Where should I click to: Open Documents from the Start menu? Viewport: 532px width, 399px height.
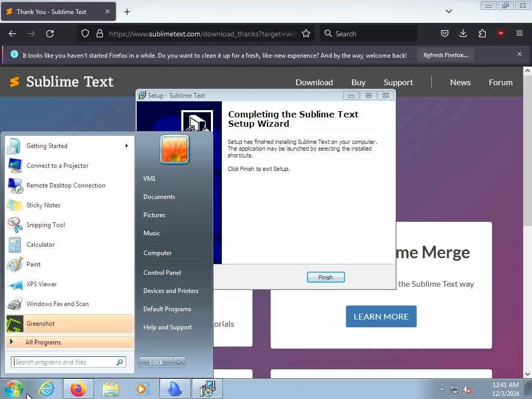[x=159, y=197]
